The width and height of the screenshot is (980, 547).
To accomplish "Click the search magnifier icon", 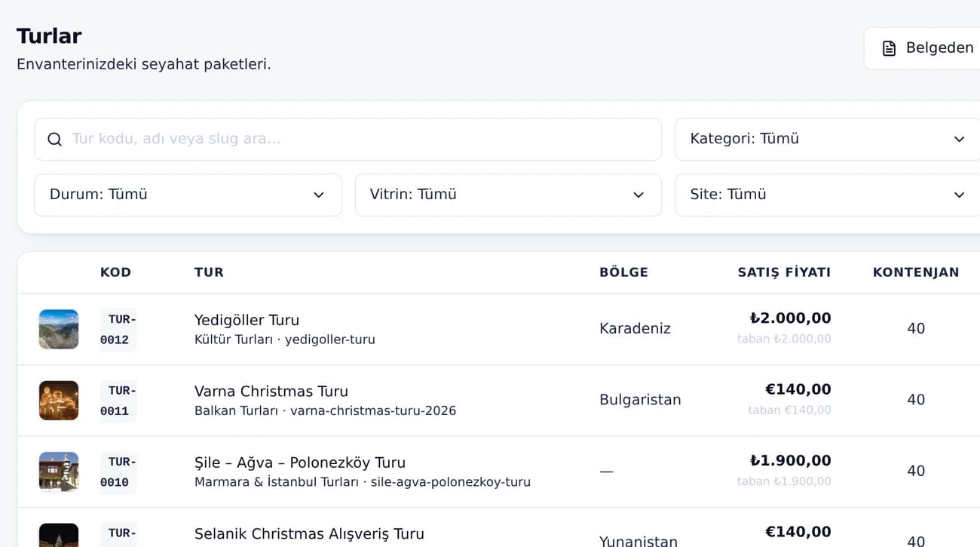I will tap(54, 139).
